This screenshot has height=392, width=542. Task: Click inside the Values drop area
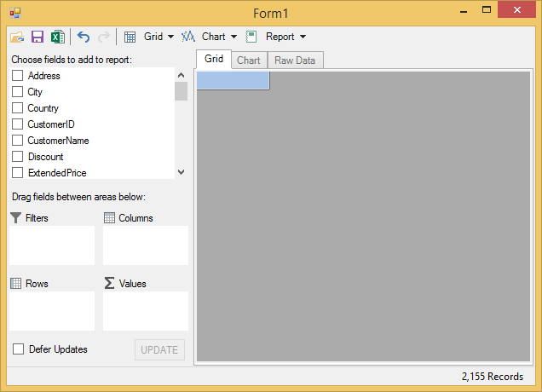coord(145,311)
